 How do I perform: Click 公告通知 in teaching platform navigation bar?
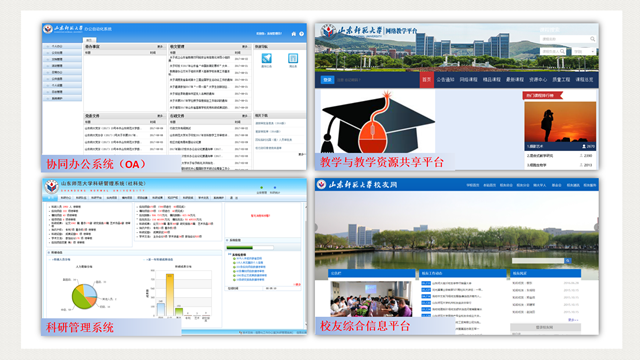coord(445,80)
